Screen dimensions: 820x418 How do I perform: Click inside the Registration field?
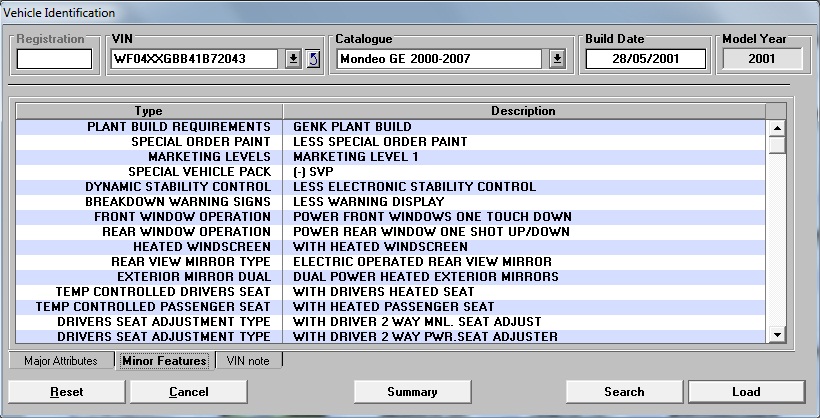pos(54,59)
